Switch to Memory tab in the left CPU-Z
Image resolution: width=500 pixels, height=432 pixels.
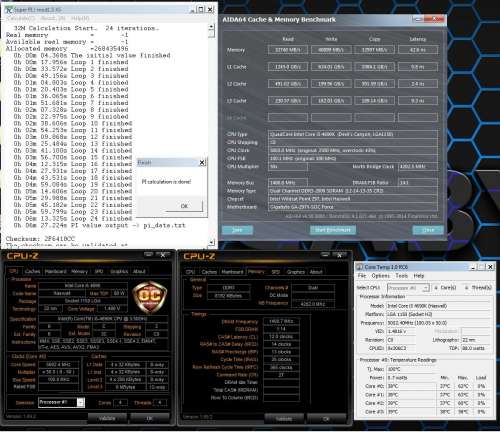(79, 272)
